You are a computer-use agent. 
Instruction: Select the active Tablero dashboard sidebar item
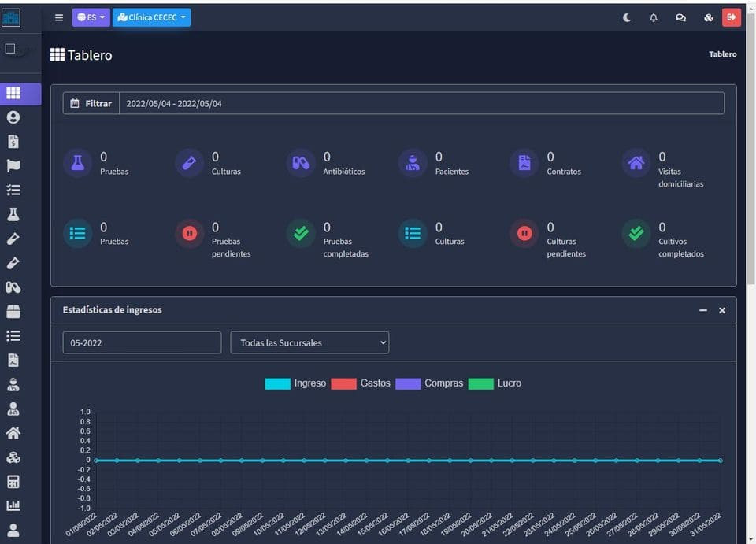pyautogui.click(x=13, y=93)
